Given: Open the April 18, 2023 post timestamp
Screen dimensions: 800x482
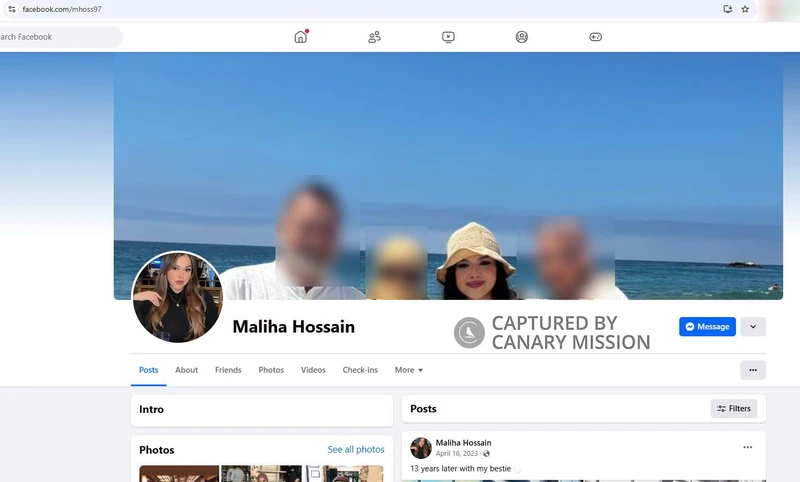Looking at the screenshot, I should click(x=457, y=453).
